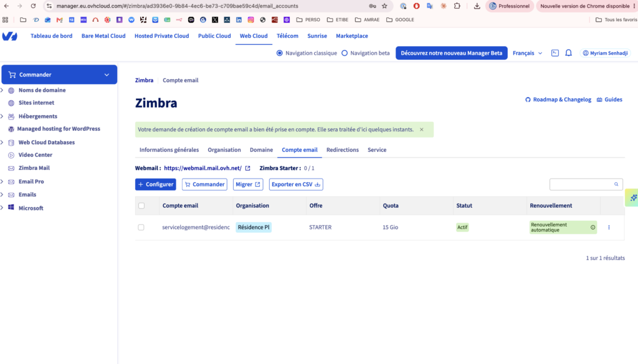The image size is (638, 364).
Task: Open the floating assistant sparkle icon
Action: (x=633, y=197)
